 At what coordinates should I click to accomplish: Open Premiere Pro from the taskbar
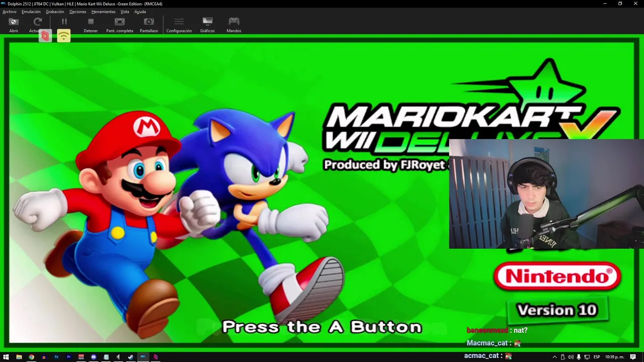tap(68, 357)
